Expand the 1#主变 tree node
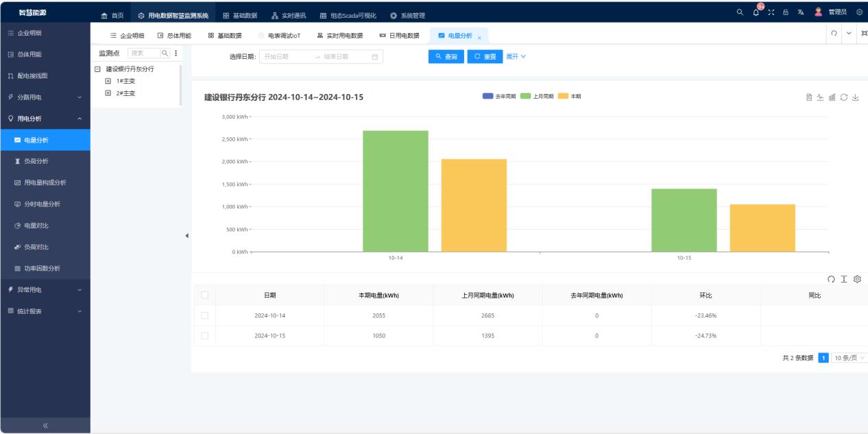 point(108,81)
